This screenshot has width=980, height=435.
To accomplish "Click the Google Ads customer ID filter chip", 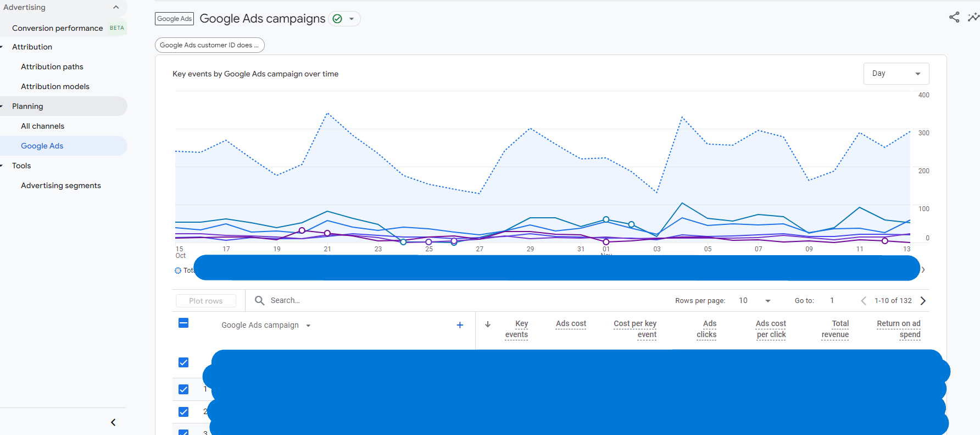I will pyautogui.click(x=209, y=45).
